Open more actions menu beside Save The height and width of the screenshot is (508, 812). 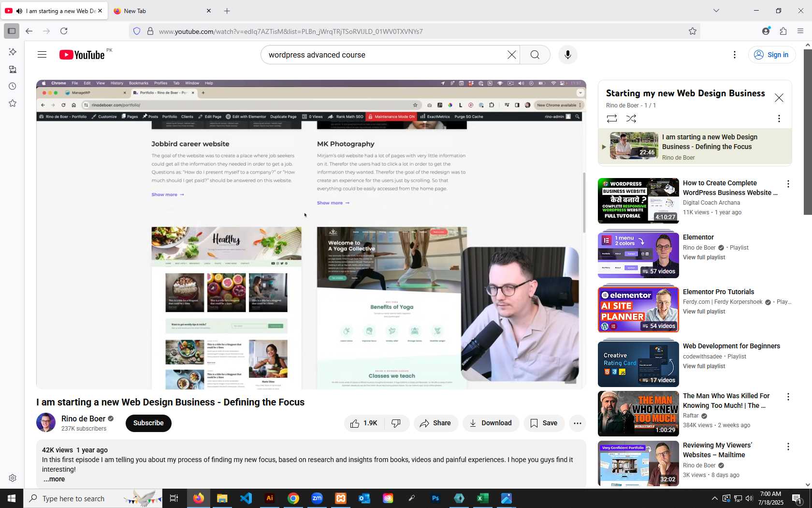pos(578,423)
